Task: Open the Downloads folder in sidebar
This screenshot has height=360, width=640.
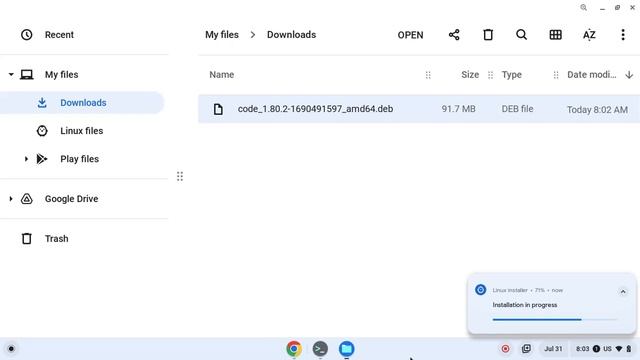Action: click(83, 103)
